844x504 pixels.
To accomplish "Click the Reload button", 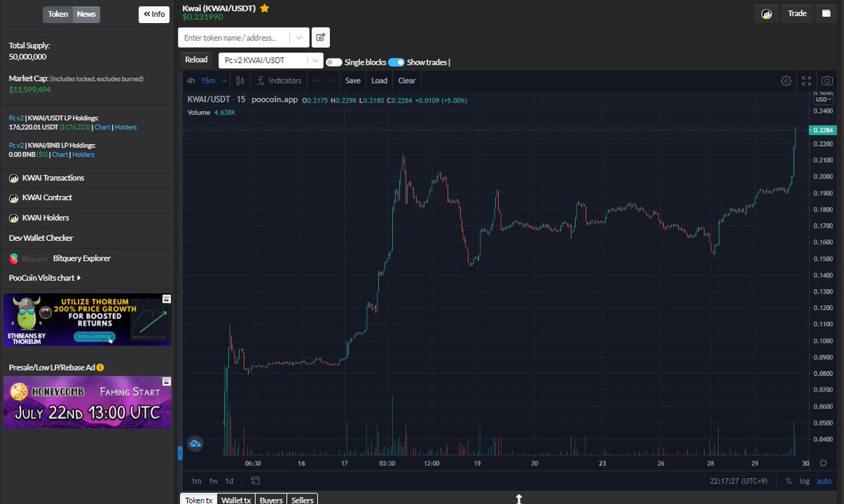I will pyautogui.click(x=196, y=60).
